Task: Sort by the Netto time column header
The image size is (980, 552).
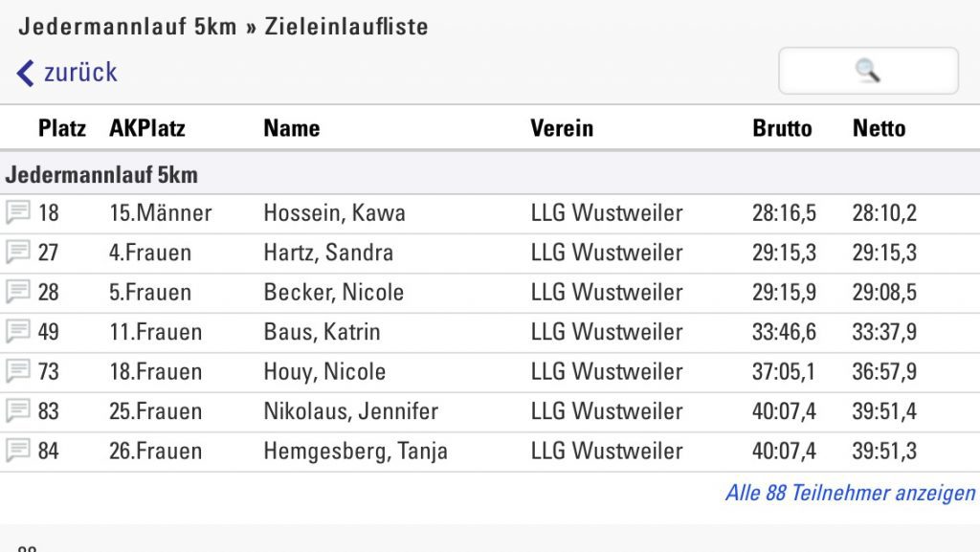Action: coord(879,128)
